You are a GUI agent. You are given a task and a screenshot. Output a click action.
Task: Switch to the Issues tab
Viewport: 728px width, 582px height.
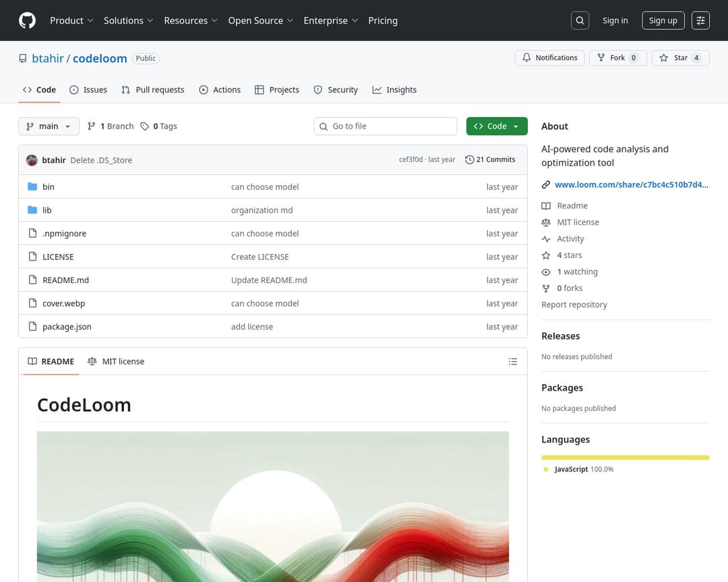88,90
